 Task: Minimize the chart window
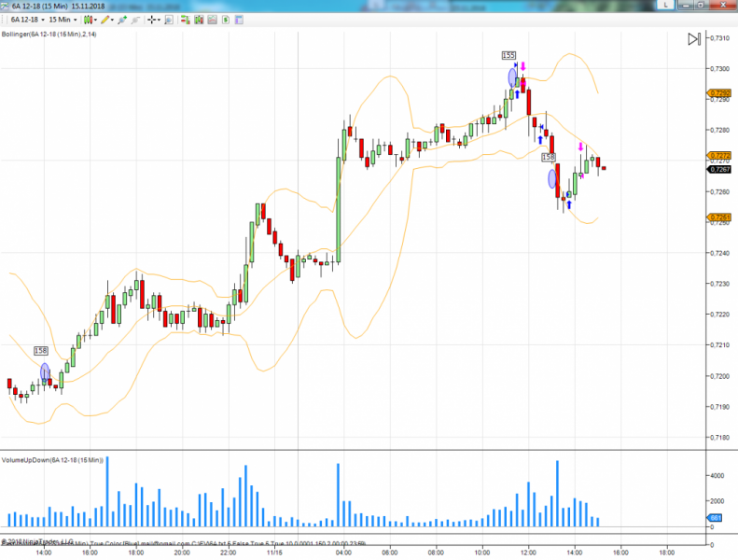[687, 5]
